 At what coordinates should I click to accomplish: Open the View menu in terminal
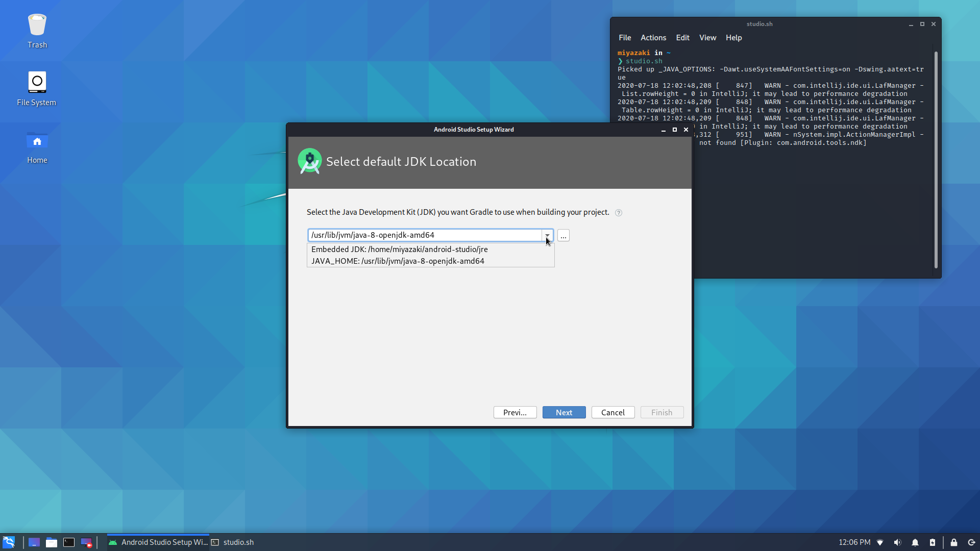[x=707, y=38]
